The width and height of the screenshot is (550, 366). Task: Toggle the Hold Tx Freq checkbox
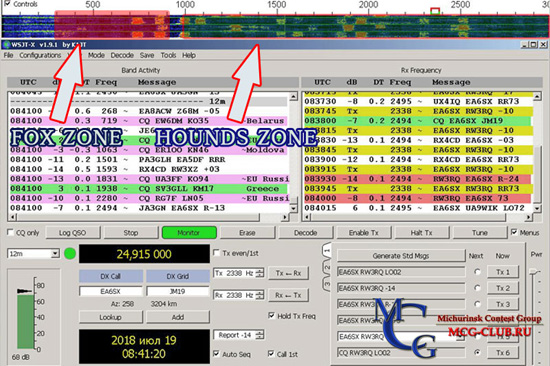click(271, 316)
